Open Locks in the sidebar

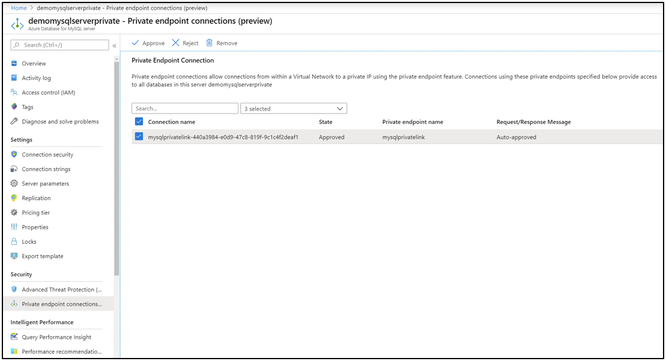point(29,242)
